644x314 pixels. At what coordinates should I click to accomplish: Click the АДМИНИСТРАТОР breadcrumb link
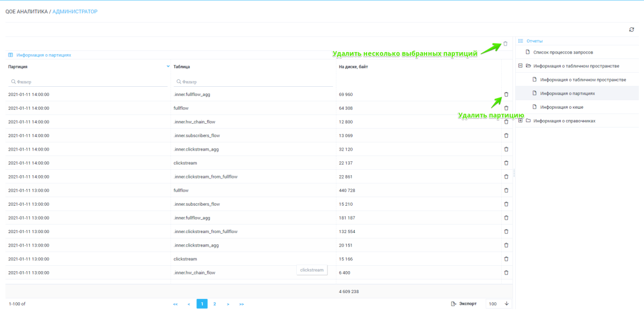click(x=75, y=11)
